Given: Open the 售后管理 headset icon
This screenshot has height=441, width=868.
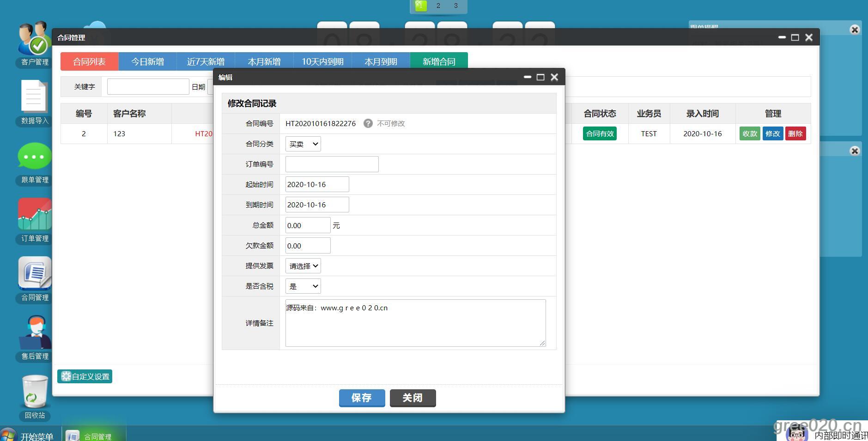Looking at the screenshot, I should [35, 332].
